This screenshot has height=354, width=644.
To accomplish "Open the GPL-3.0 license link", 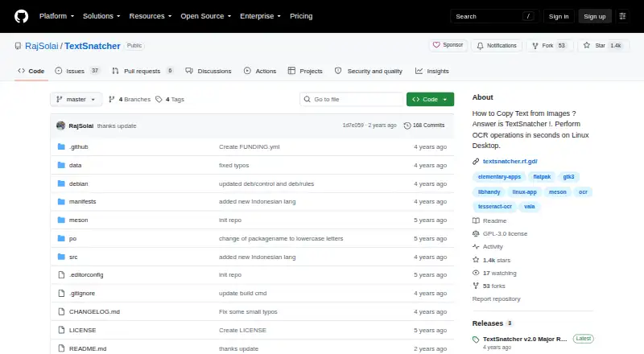I will (x=505, y=233).
